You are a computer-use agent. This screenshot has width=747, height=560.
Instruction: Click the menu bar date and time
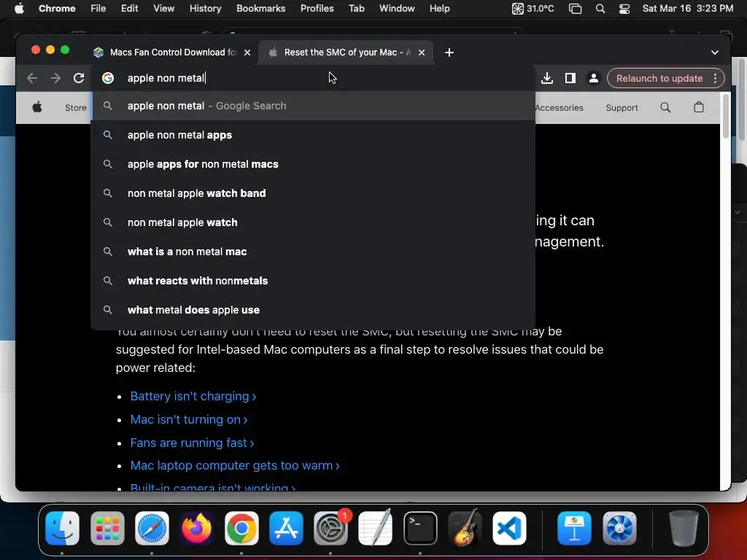coord(687,8)
